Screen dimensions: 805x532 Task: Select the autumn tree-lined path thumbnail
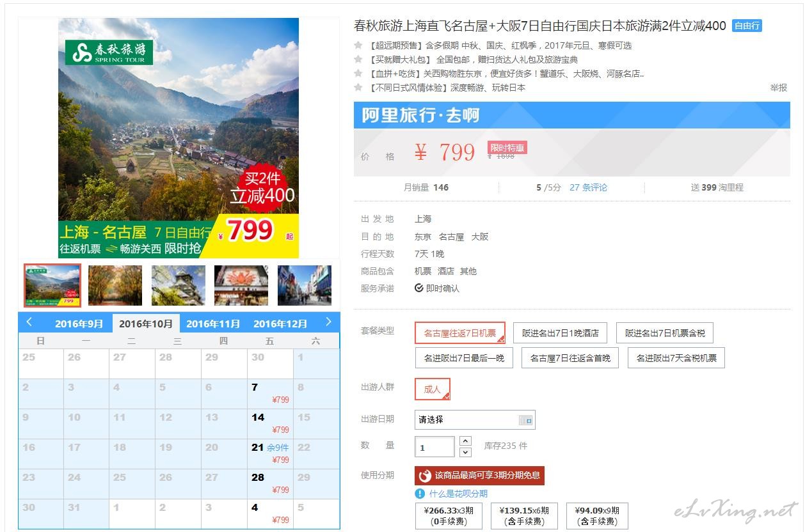115,285
